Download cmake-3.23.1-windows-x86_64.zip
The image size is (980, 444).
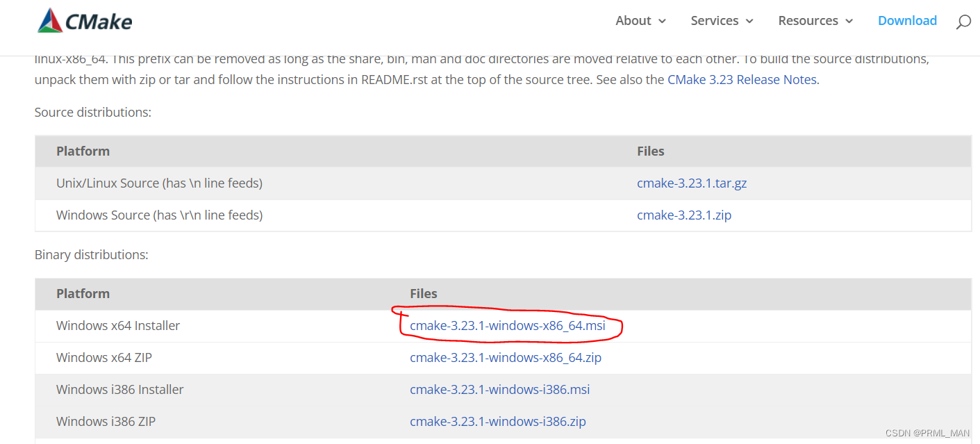pyautogui.click(x=506, y=358)
